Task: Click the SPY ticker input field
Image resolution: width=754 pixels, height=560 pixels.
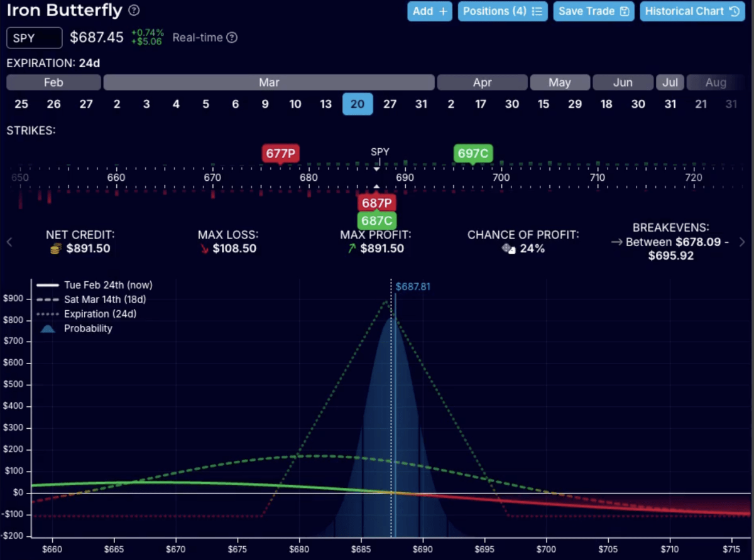Action: pyautogui.click(x=34, y=38)
